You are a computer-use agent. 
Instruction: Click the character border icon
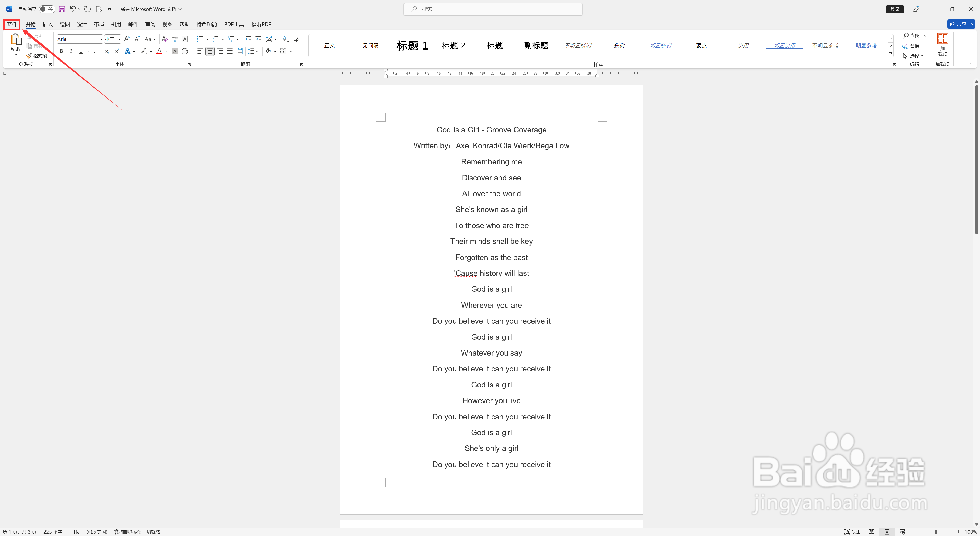(x=185, y=39)
